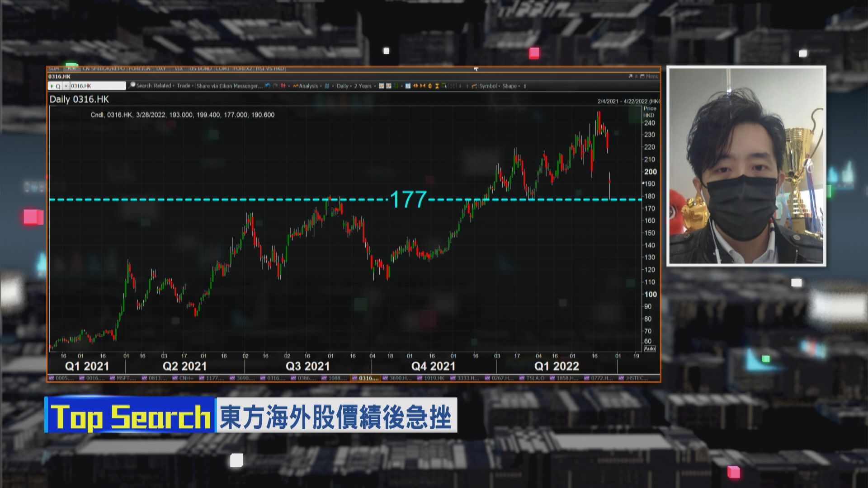This screenshot has height=488, width=868.
Task: Toggle the pin icon beside Menu
Action: click(x=636, y=76)
